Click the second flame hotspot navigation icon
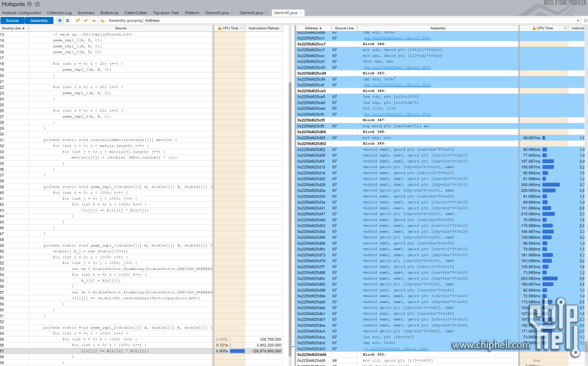588x366 pixels. pos(86,20)
